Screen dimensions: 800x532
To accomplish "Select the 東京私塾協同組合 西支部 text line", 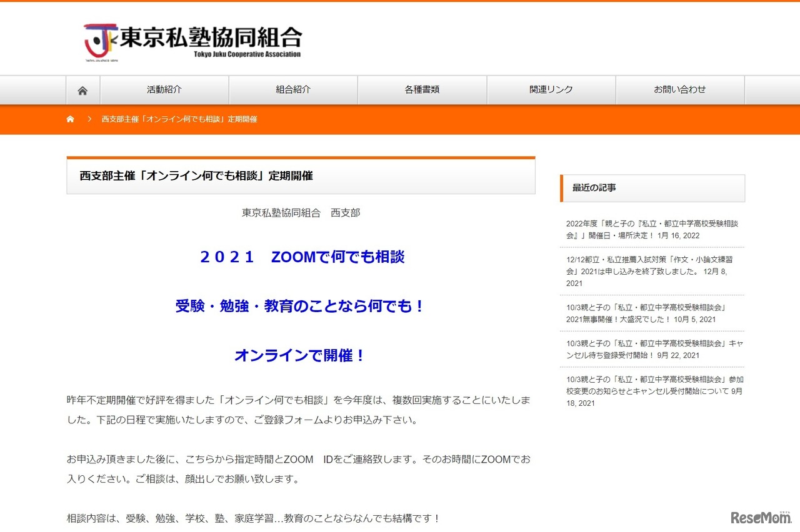I will pyautogui.click(x=301, y=212).
